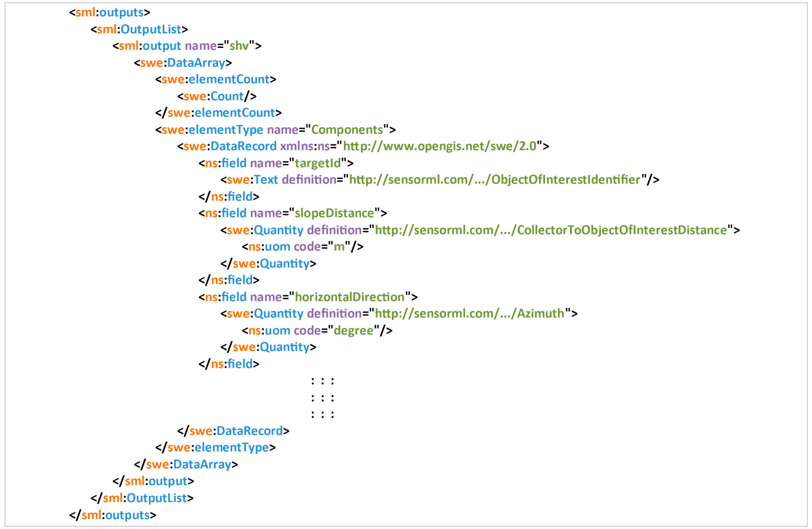Click the "horizontalDirection" field name
This screenshot has height=529, width=812.
pyautogui.click(x=349, y=297)
